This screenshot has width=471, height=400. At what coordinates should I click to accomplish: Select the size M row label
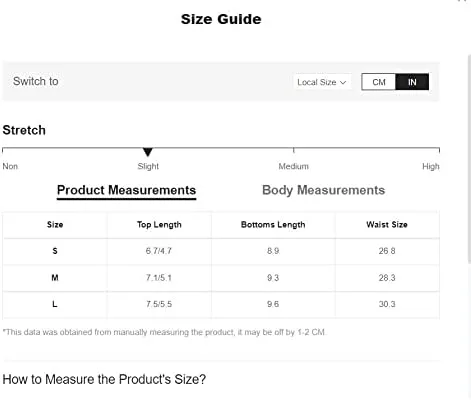(55, 278)
